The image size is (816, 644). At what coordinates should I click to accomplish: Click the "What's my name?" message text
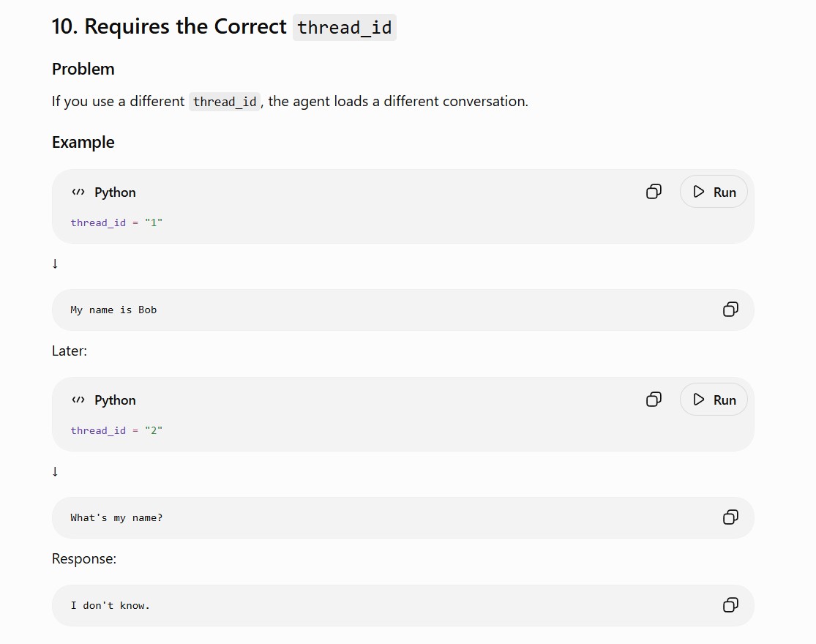[116, 517]
